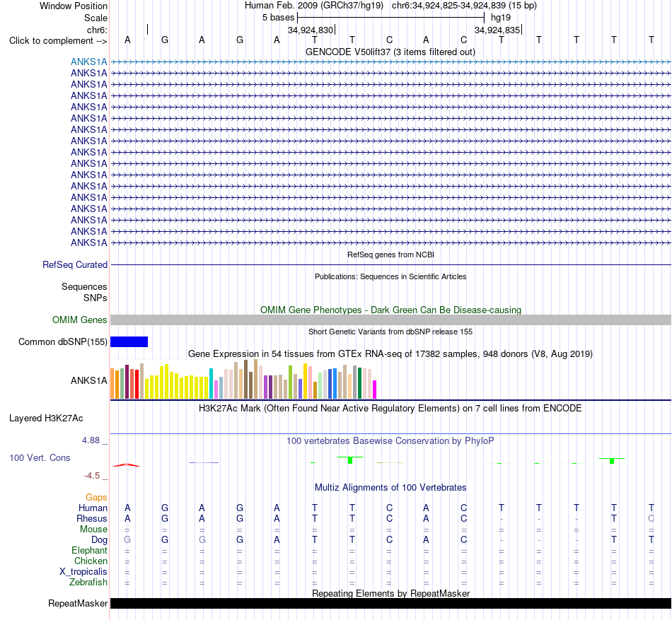
Task: Click the Scale label
Action: tap(95, 18)
